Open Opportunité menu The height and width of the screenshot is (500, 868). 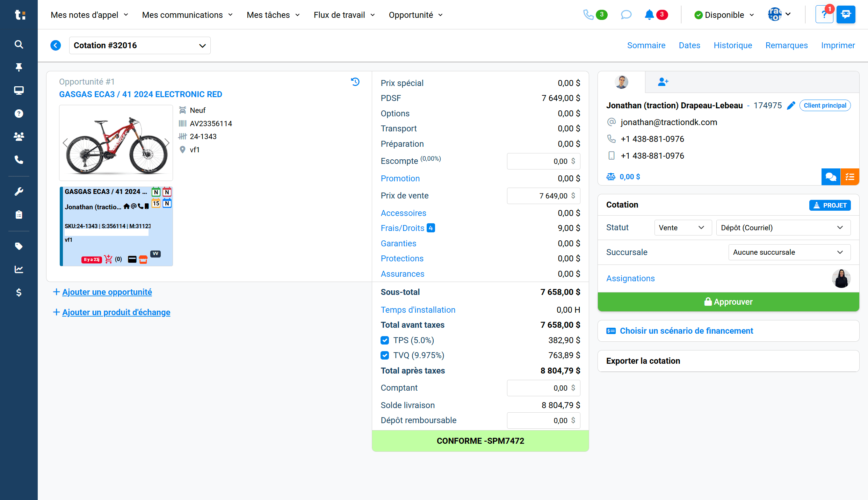coord(416,15)
